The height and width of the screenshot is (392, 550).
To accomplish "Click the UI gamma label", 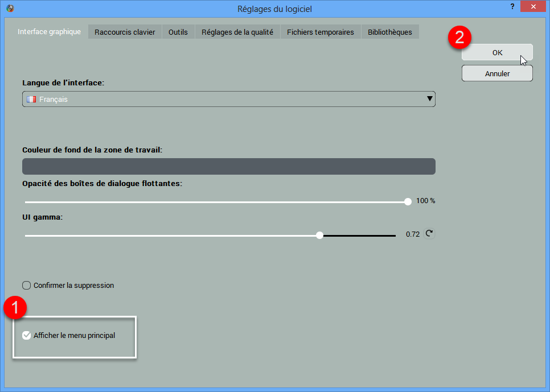I will coord(43,217).
